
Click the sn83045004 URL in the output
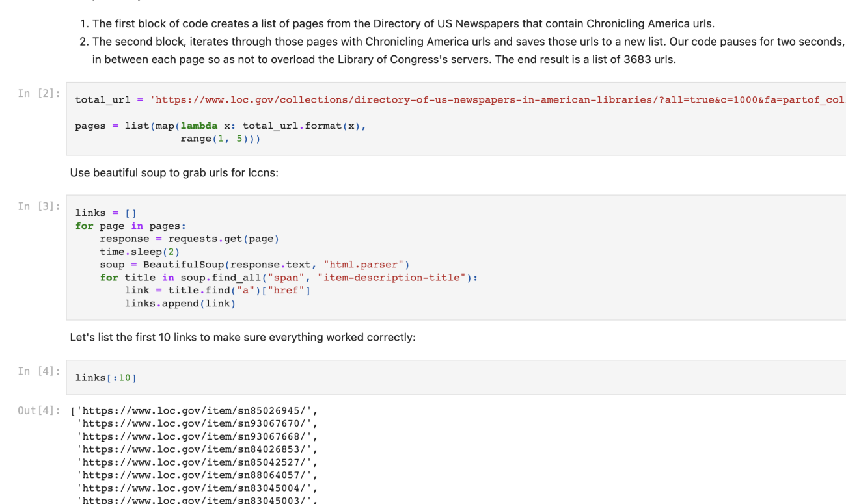tap(197, 488)
